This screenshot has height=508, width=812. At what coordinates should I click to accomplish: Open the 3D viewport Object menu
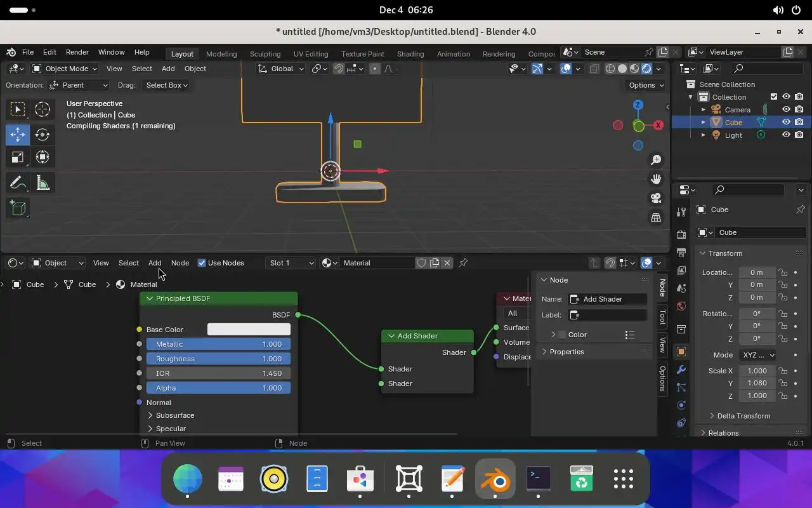(195, 69)
